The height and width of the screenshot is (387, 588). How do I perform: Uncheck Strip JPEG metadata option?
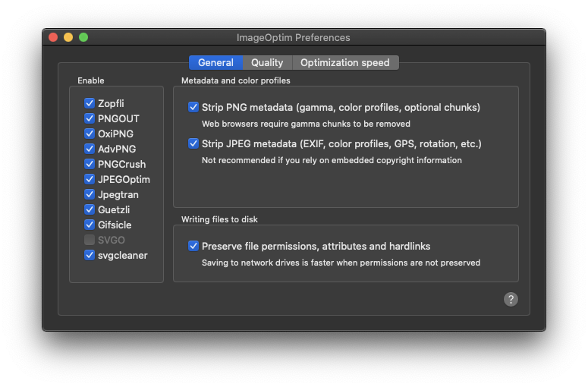pyautogui.click(x=193, y=143)
